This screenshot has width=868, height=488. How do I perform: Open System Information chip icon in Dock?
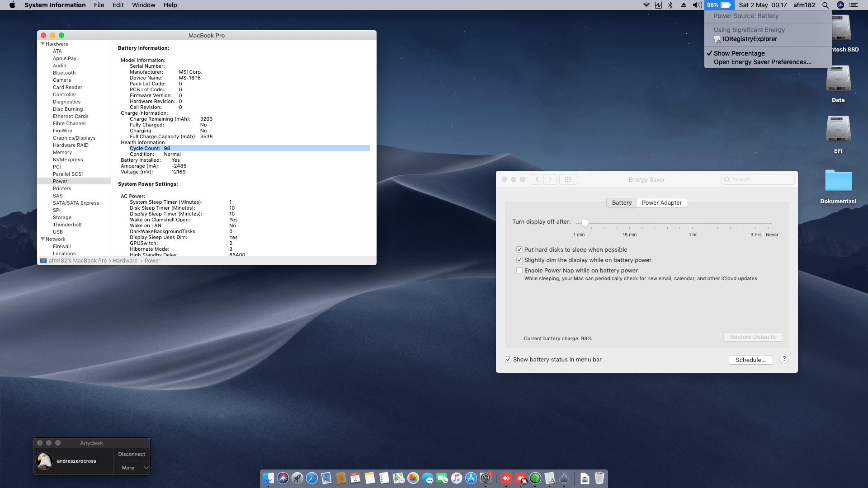coord(564,478)
